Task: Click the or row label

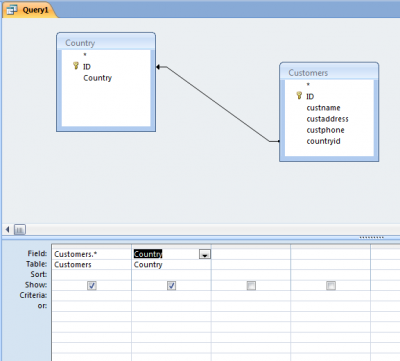Action: 42,306
